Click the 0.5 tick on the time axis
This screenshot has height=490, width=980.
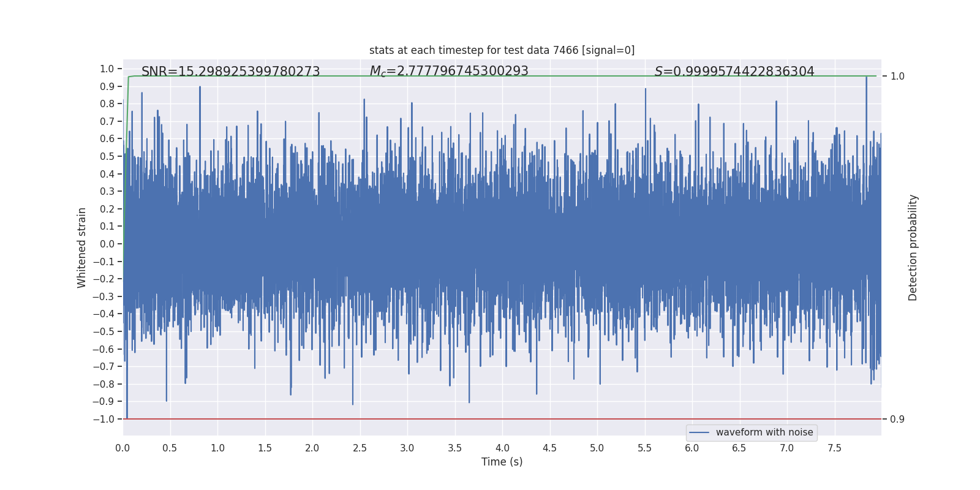(x=170, y=448)
